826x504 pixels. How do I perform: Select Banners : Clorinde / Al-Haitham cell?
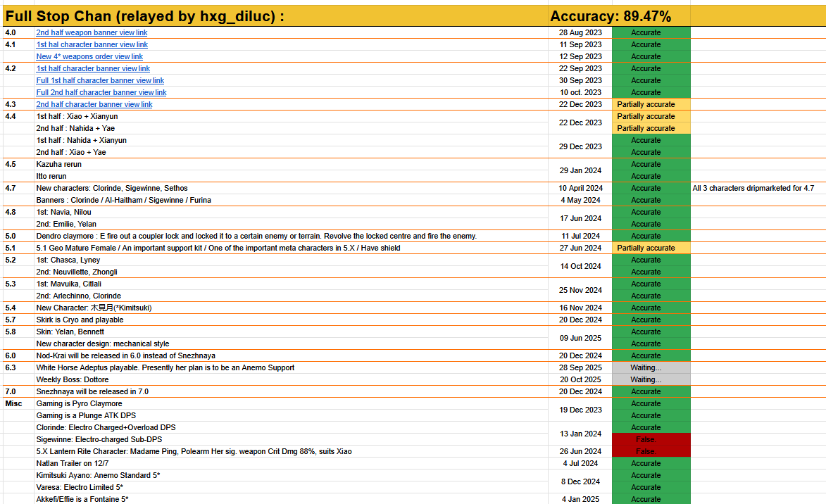pos(291,200)
